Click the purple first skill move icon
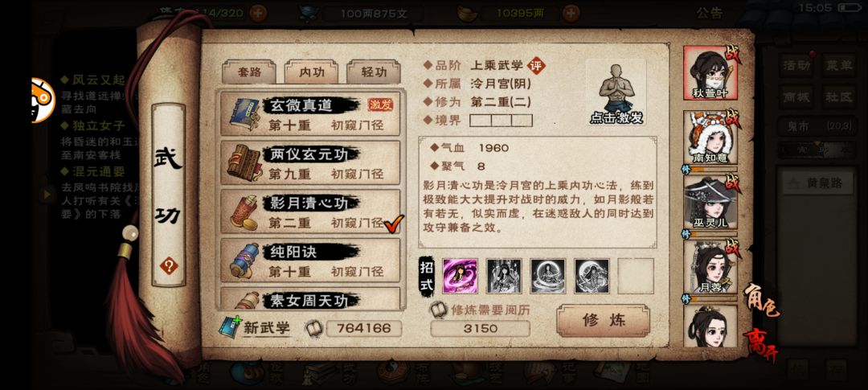868x390 pixels. (x=460, y=276)
